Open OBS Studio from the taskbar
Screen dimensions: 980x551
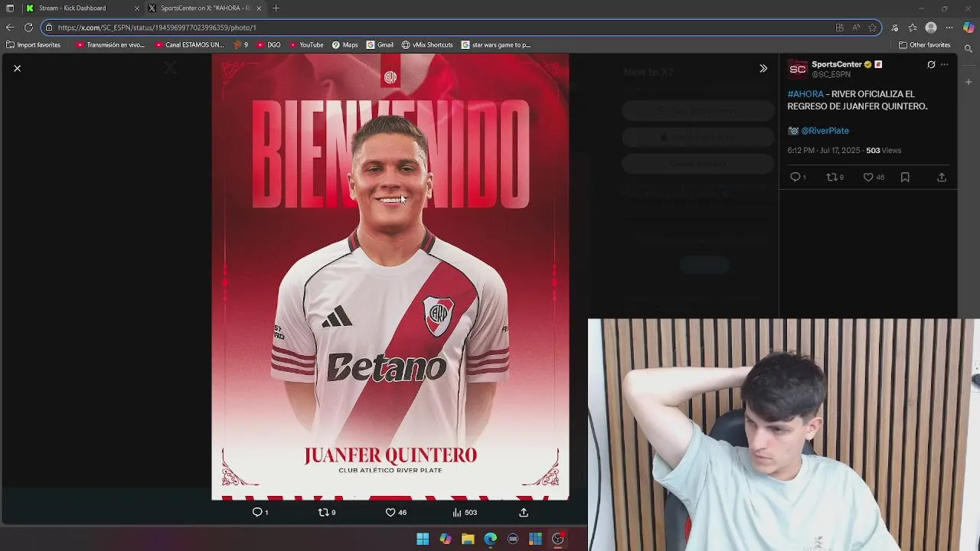click(558, 539)
